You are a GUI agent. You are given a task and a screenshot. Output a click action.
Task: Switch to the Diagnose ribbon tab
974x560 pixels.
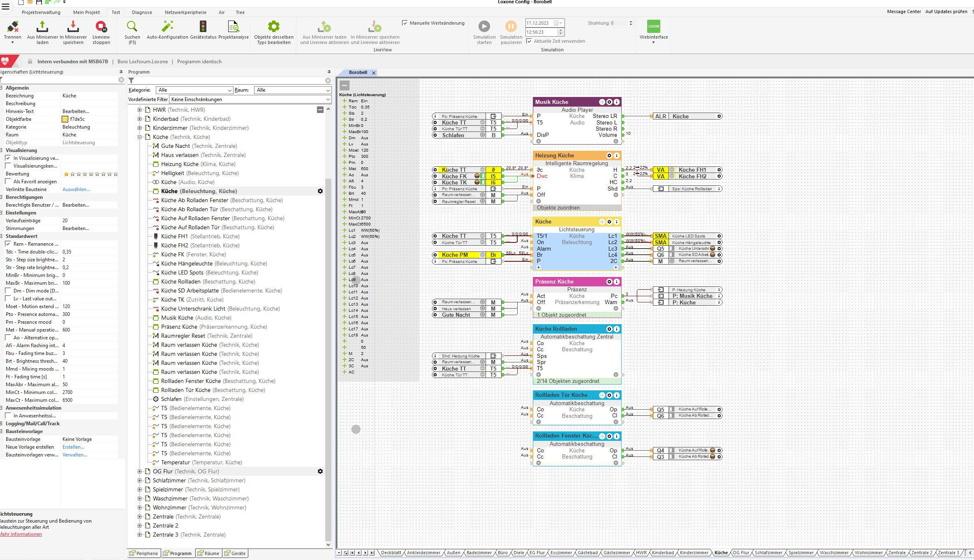coord(142,12)
